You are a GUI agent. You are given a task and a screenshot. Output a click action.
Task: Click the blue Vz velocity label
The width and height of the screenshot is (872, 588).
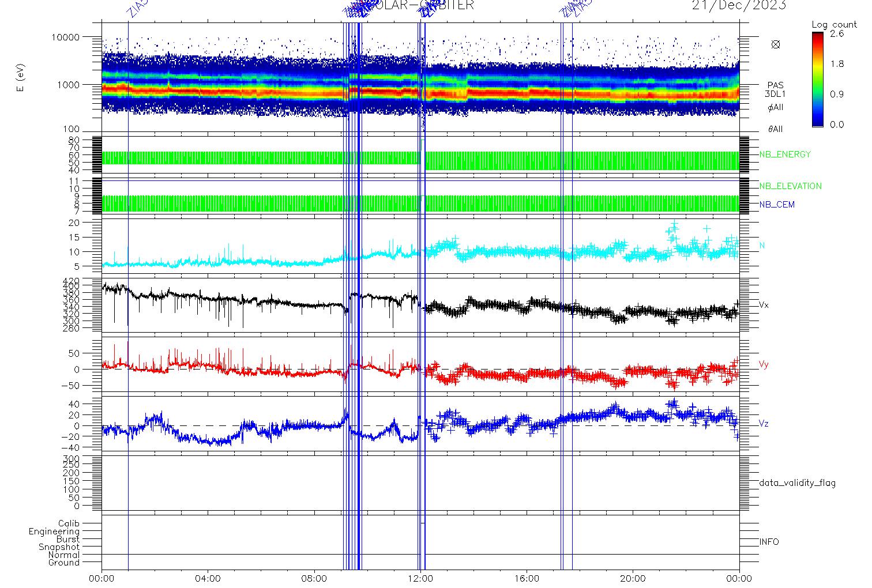coord(764,424)
